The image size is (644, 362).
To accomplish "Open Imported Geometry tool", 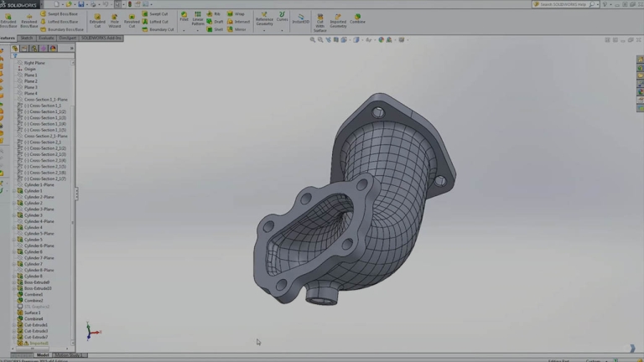I will click(x=338, y=20).
